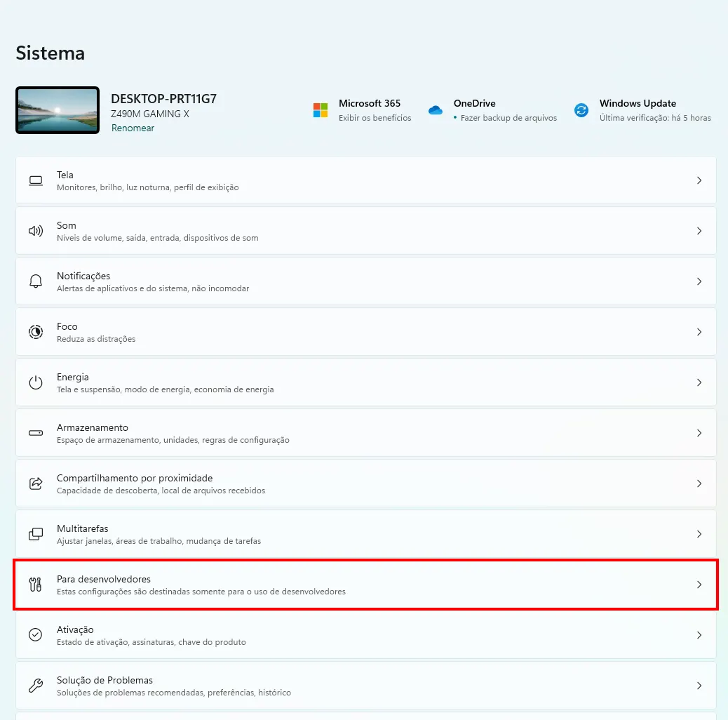
Task: Click the Microsoft 365 logo
Action: click(321, 110)
